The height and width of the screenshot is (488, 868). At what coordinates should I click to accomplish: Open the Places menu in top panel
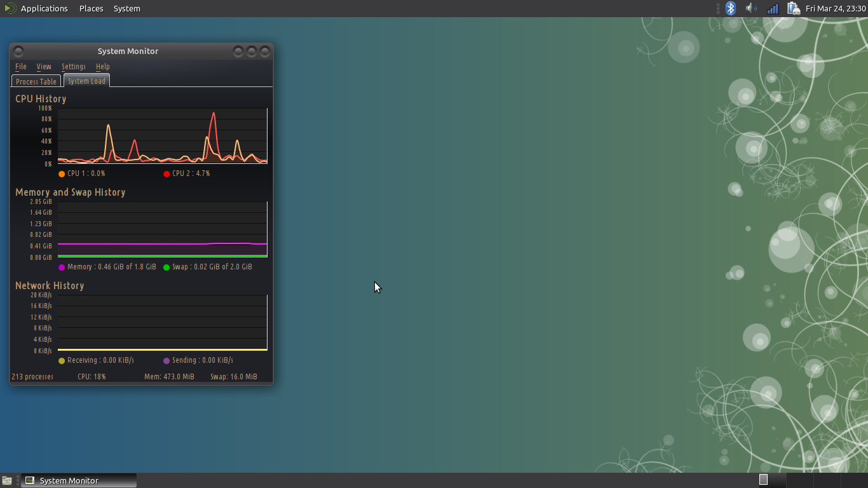click(91, 8)
